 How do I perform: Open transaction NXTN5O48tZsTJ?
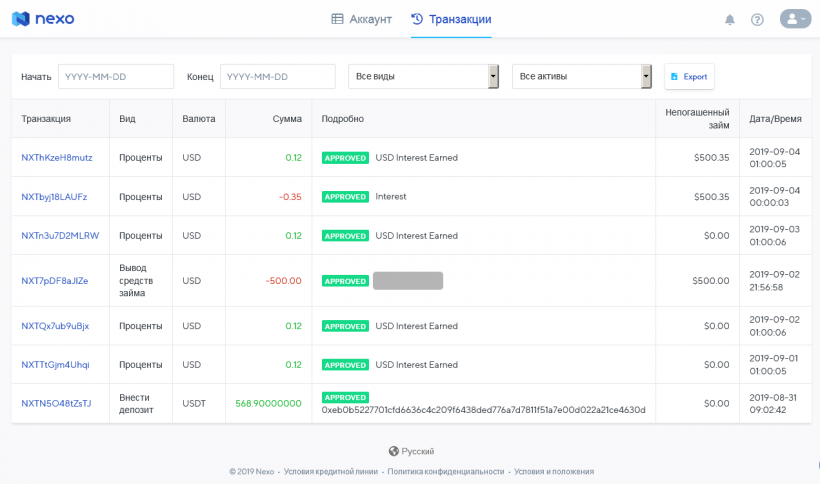tap(56, 404)
